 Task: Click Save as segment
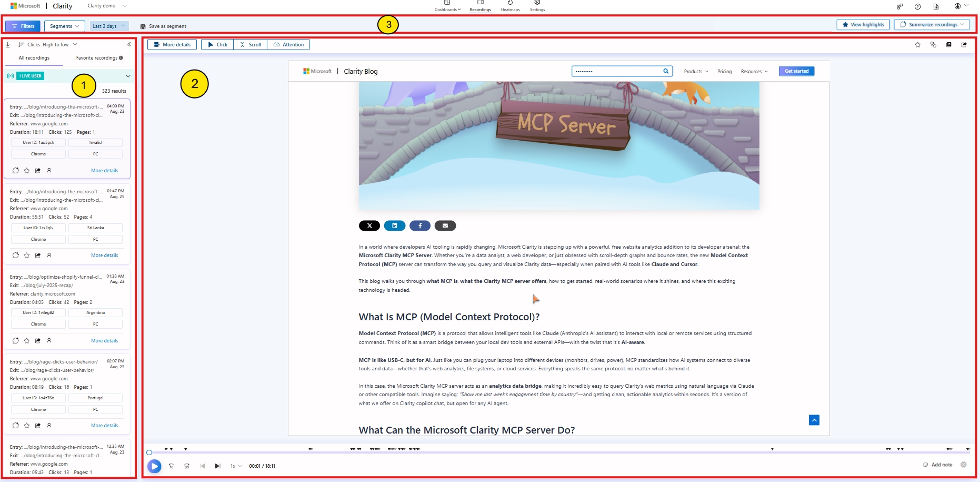click(x=163, y=26)
